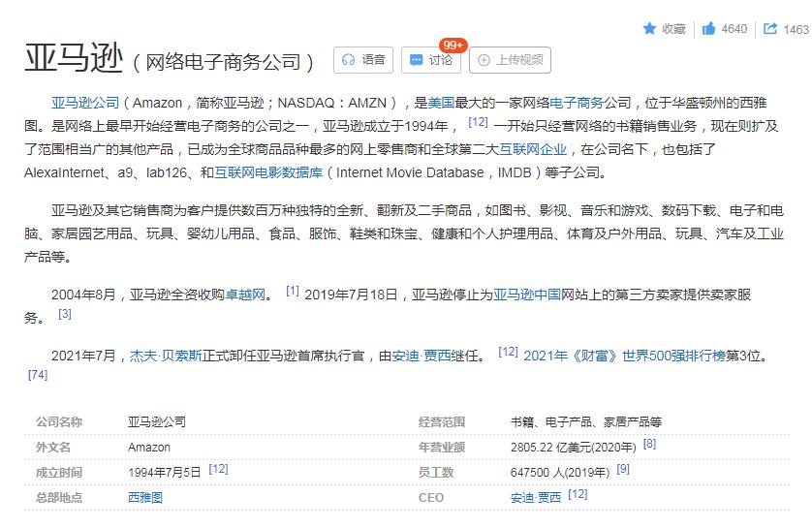Viewport: 812px width, 528px height.
Task: Open the 杰夫·贝索斯 link
Action: (x=166, y=356)
